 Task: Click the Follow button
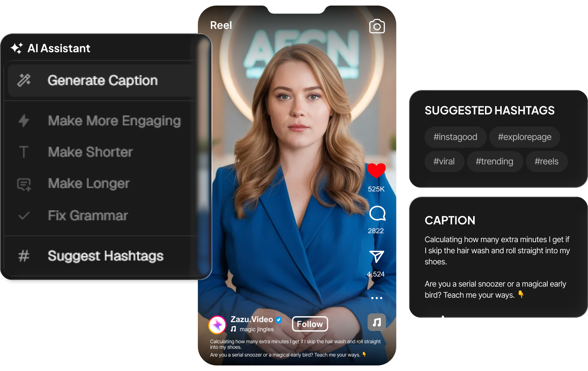pos(310,324)
